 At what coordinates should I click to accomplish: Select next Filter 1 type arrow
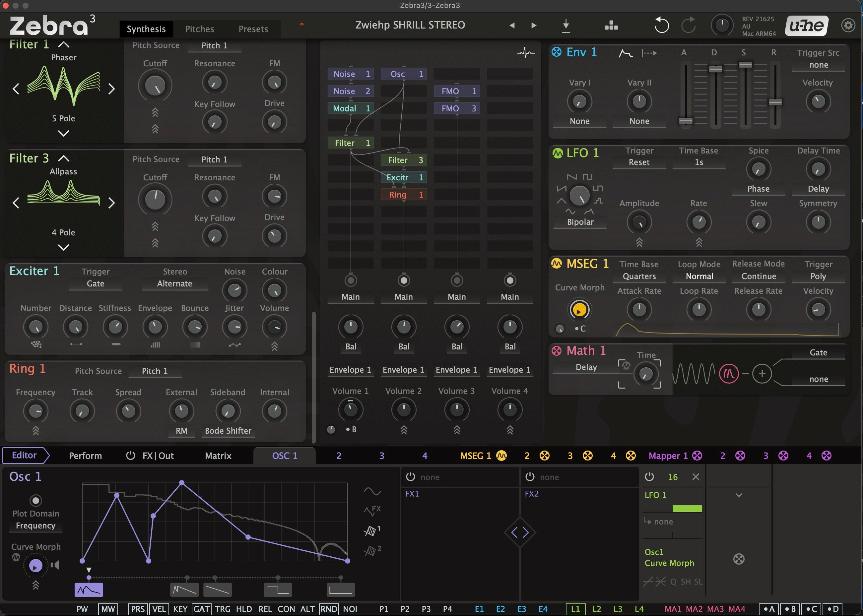tap(111, 89)
